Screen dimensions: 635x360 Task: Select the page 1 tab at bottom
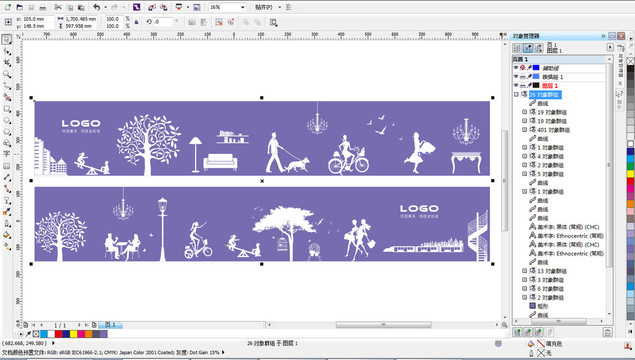[110, 325]
